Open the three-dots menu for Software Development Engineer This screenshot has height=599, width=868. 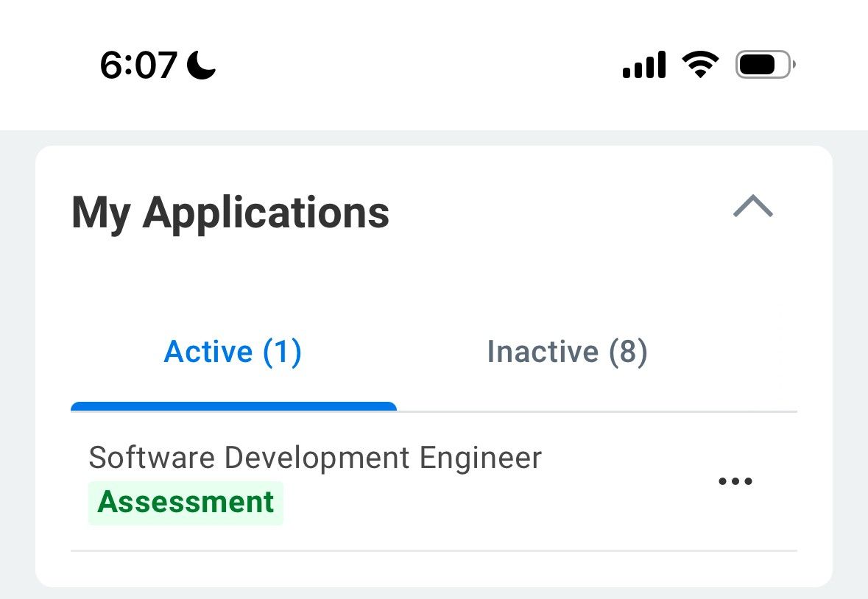pyautogui.click(x=735, y=482)
